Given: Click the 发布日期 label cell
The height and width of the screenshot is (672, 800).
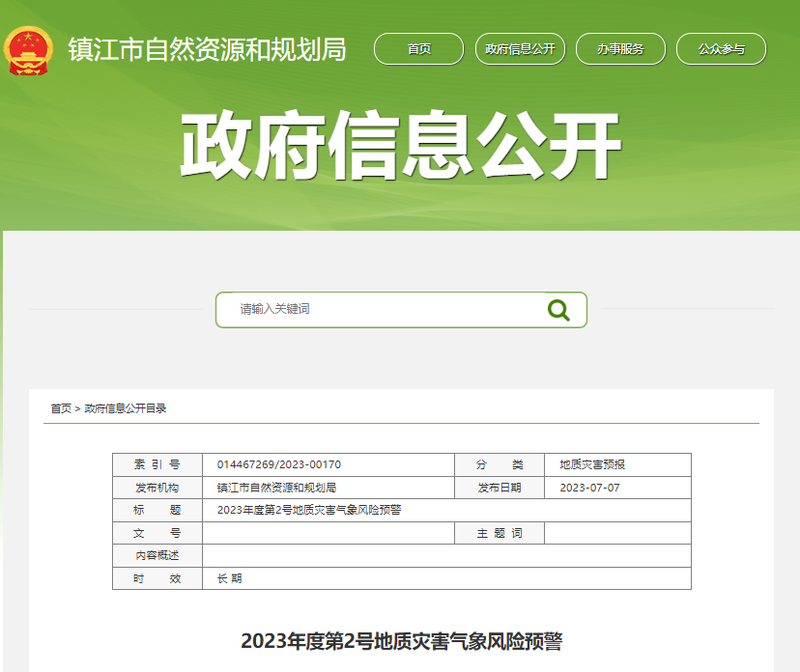Looking at the screenshot, I should pos(499,488).
